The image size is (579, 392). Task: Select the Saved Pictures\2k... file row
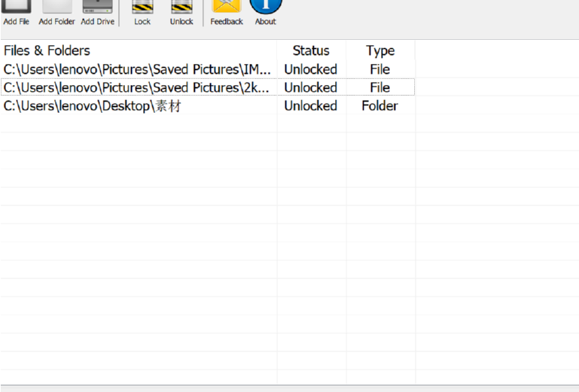[x=208, y=87]
